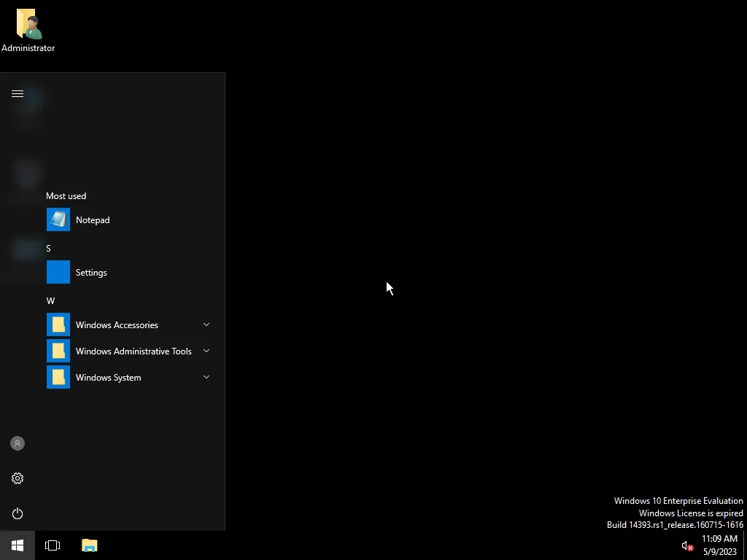Select the Windows Accessories label
This screenshot has width=747, height=560.
(x=117, y=324)
